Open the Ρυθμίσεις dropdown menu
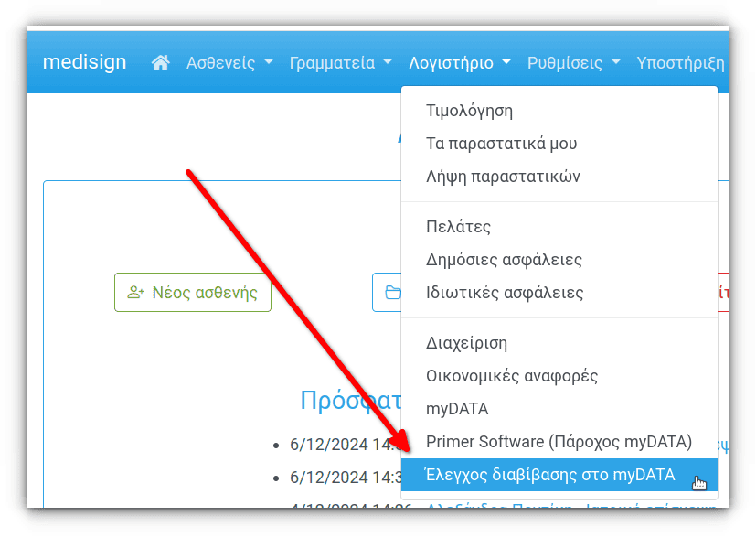The width and height of the screenshot is (756, 537). point(573,63)
